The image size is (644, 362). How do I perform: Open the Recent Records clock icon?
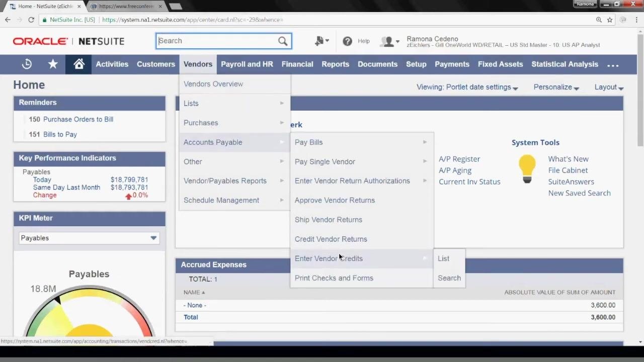(27, 64)
